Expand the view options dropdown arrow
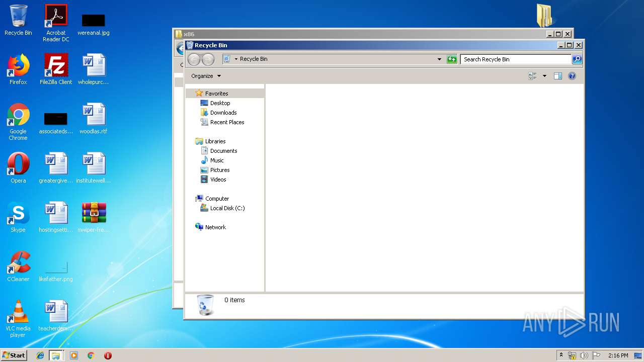The height and width of the screenshot is (362, 644). (544, 76)
